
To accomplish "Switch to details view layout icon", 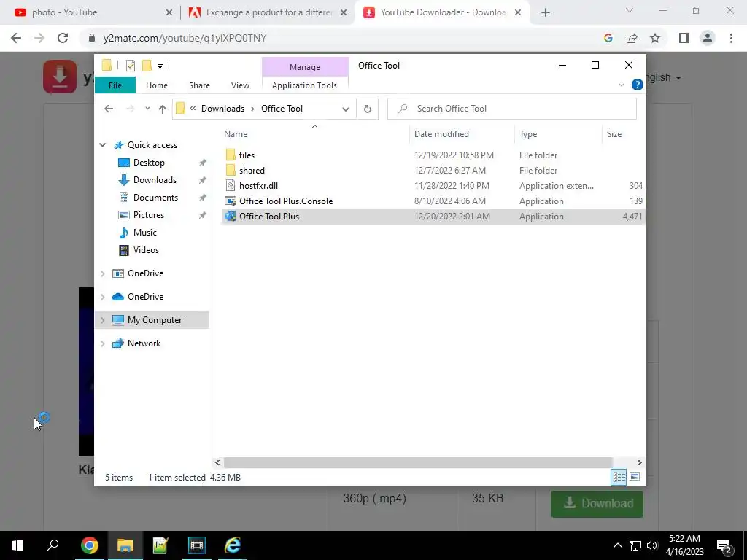I will tap(619, 477).
